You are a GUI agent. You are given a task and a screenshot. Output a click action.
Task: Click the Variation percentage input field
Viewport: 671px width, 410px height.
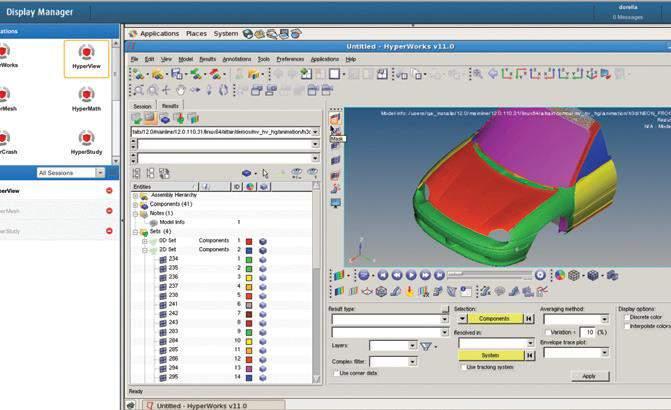point(588,332)
